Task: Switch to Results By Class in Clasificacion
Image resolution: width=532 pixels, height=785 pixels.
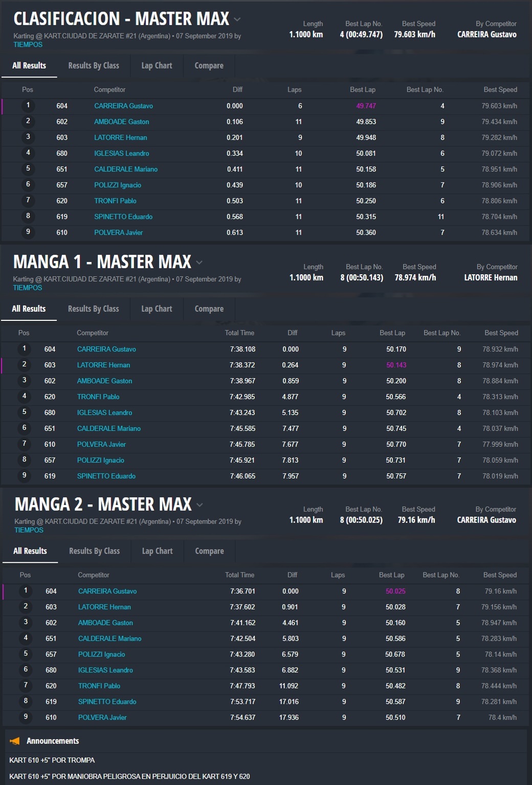Action: [94, 66]
